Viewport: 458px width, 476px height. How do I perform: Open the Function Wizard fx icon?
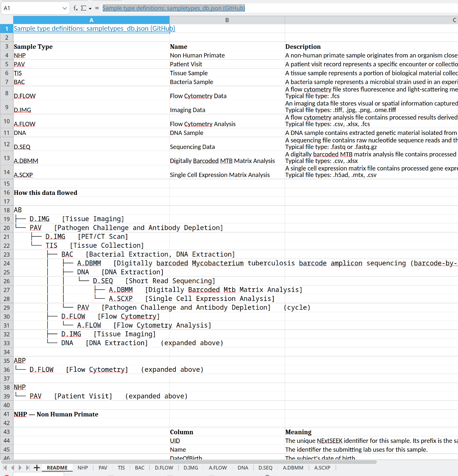click(x=75, y=8)
